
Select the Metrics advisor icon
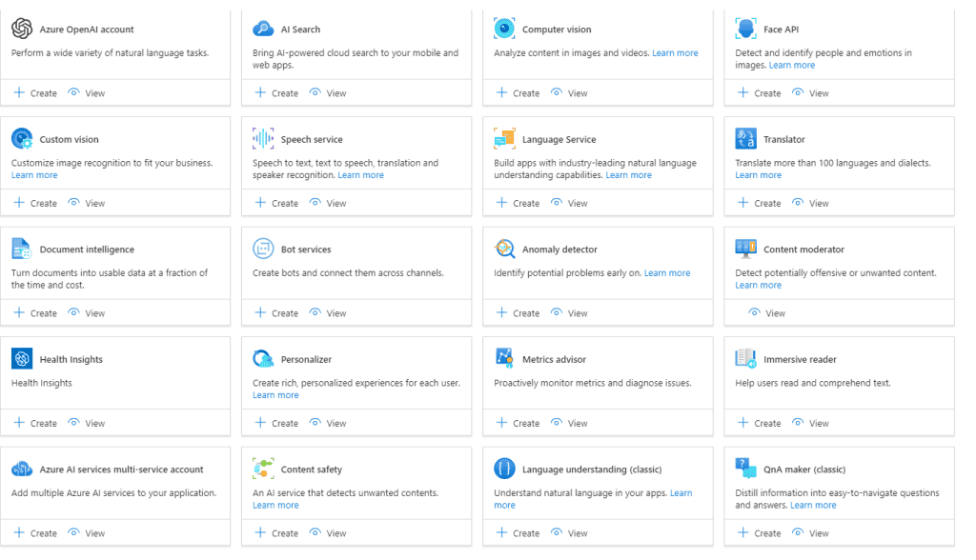tap(504, 359)
